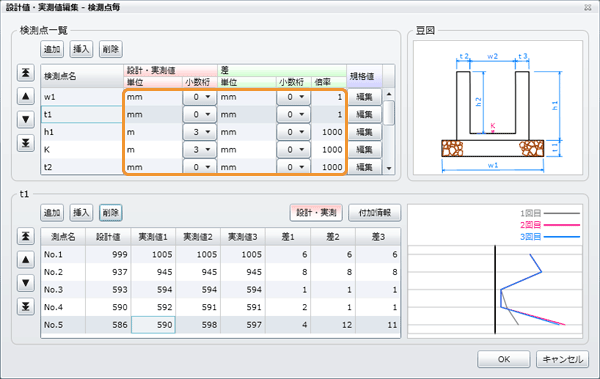Image resolution: width=600 pixels, height=379 pixels.
Task: Open 差 小数桁 dropdown for t1
Action: [x=293, y=114]
